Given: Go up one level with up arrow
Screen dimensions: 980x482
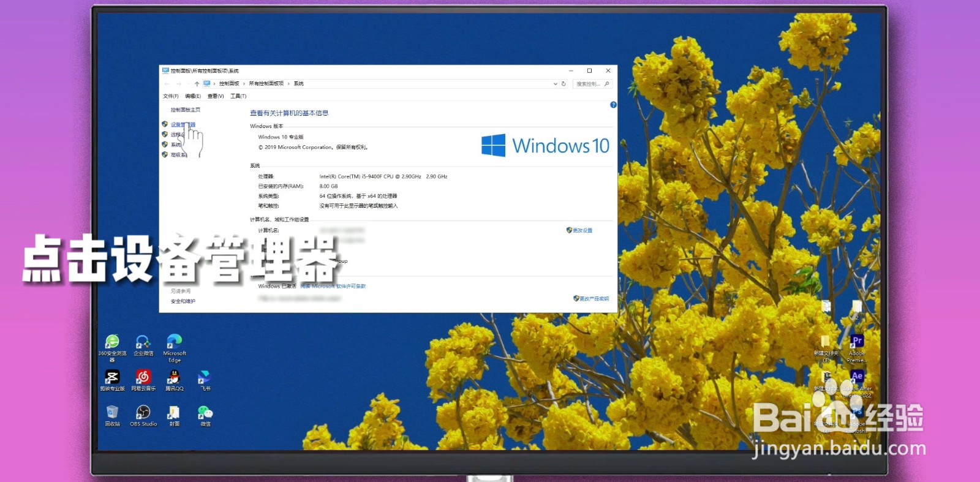Looking at the screenshot, I should 197,84.
